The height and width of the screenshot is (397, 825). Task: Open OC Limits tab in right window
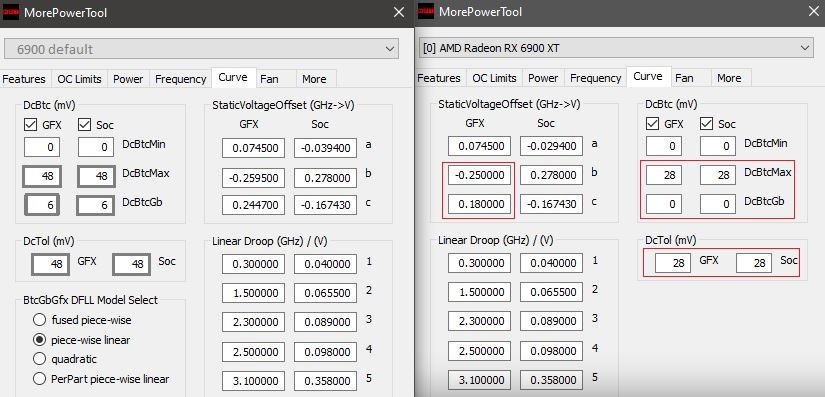494,78
